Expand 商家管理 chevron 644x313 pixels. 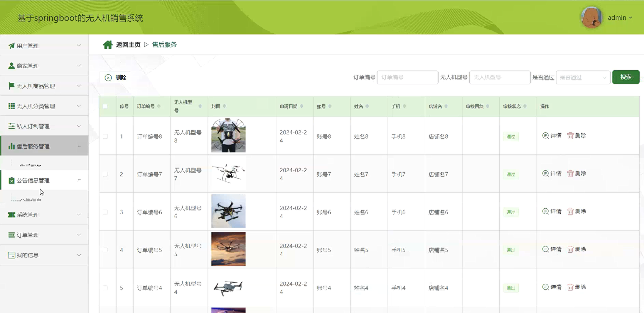[79, 66]
